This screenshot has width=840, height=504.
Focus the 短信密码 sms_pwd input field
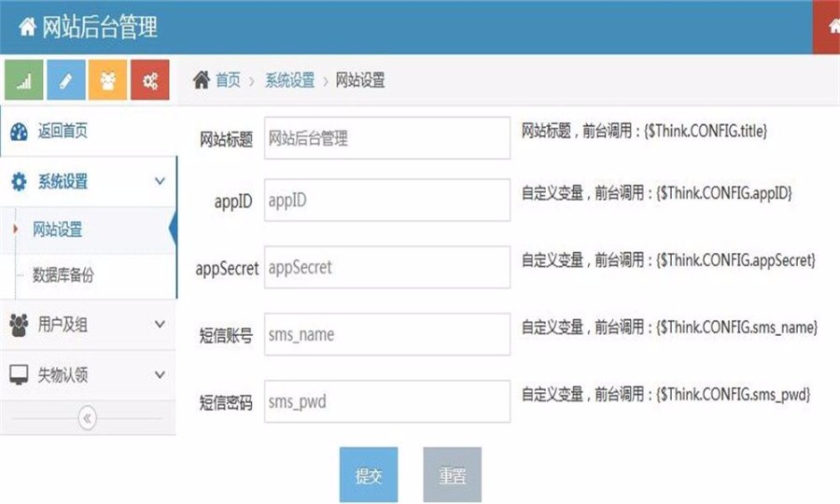click(387, 401)
